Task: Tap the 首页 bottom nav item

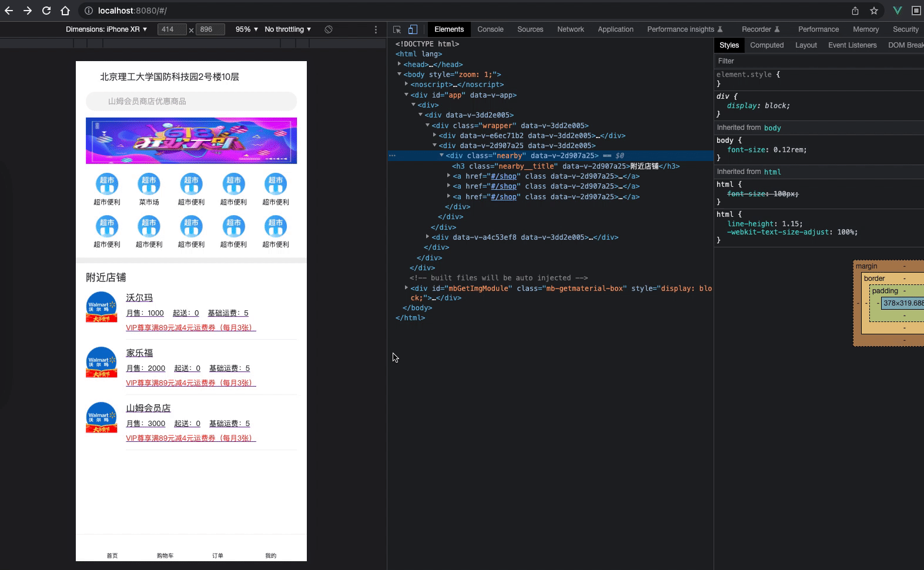Action: click(x=112, y=555)
